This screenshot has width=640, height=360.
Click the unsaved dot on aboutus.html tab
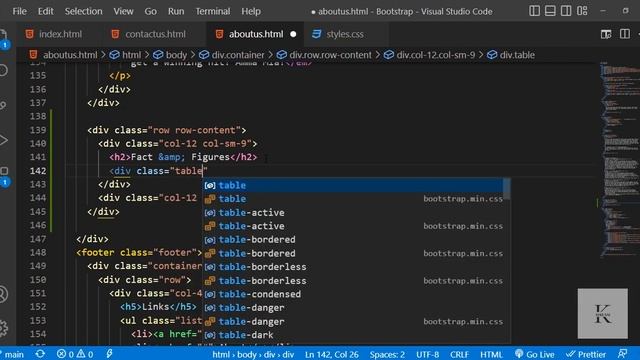click(293, 34)
